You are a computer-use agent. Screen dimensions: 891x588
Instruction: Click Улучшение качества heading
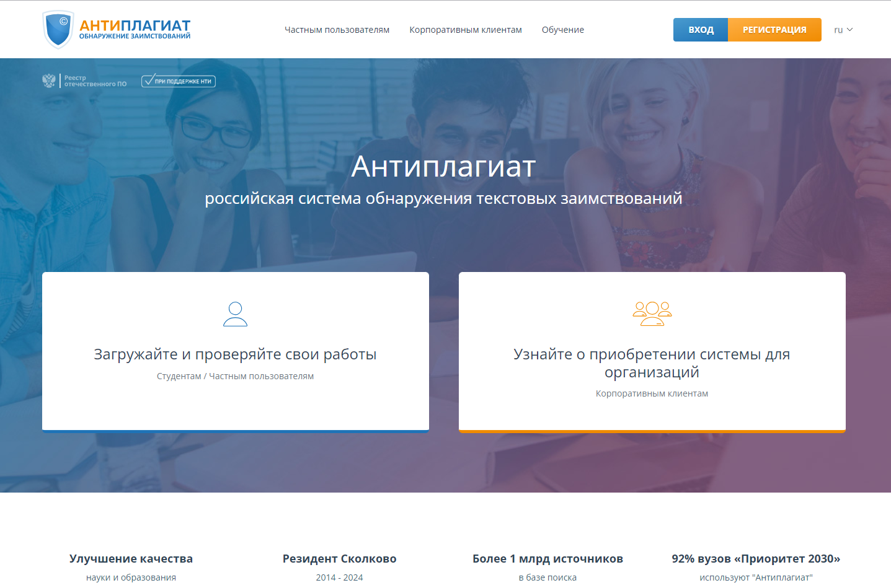tap(131, 559)
